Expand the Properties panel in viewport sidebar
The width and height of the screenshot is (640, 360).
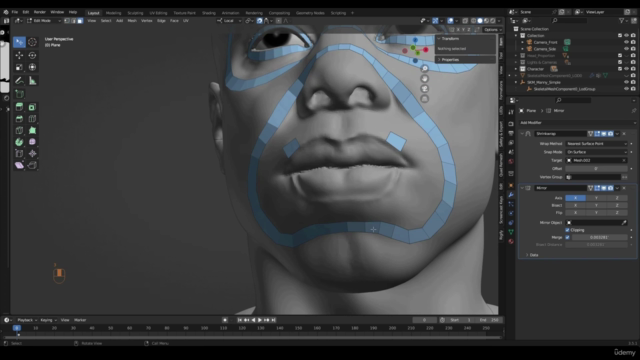click(x=439, y=60)
